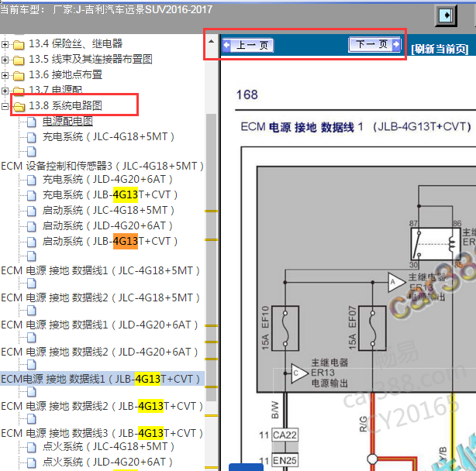This screenshot has height=471, width=476.
Task: Open ECM 电源 接地 数据线1 (JLD-4G20+6AT)
Action: (x=99, y=325)
